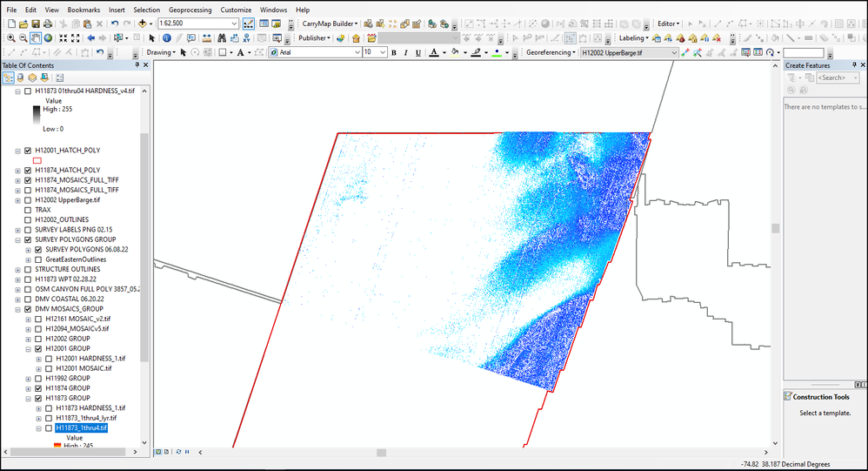The image size is (868, 471).
Task: Enable the TRAX layer checkbox
Action: [28, 210]
